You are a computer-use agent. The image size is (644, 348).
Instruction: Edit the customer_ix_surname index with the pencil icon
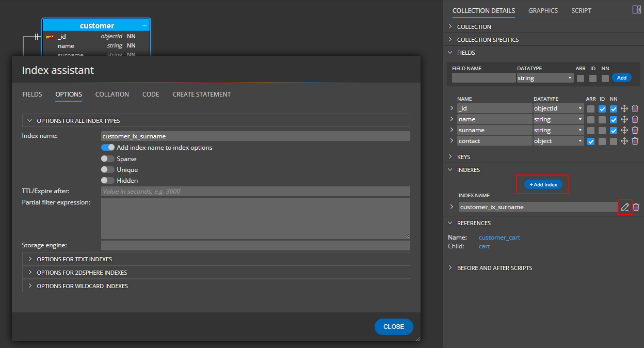click(625, 207)
